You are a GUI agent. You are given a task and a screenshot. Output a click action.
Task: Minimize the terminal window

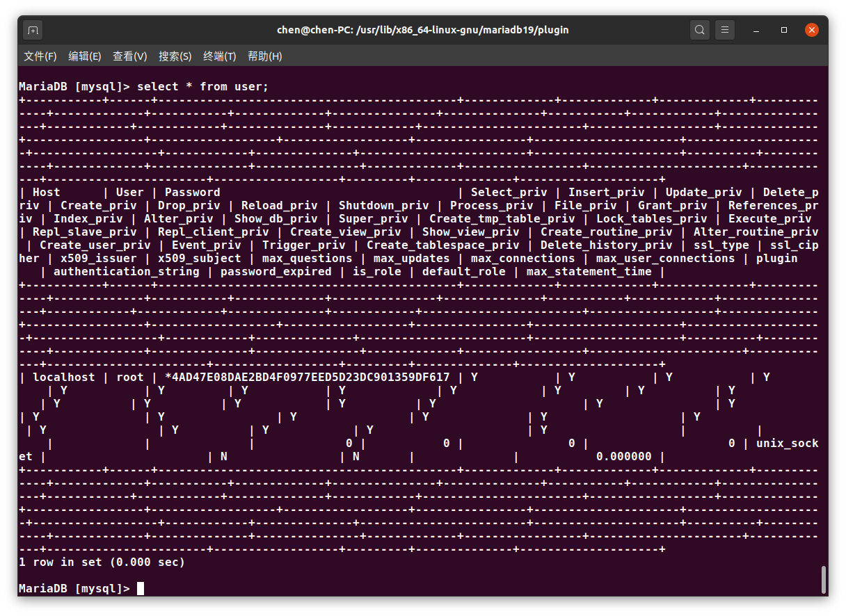[x=757, y=31]
